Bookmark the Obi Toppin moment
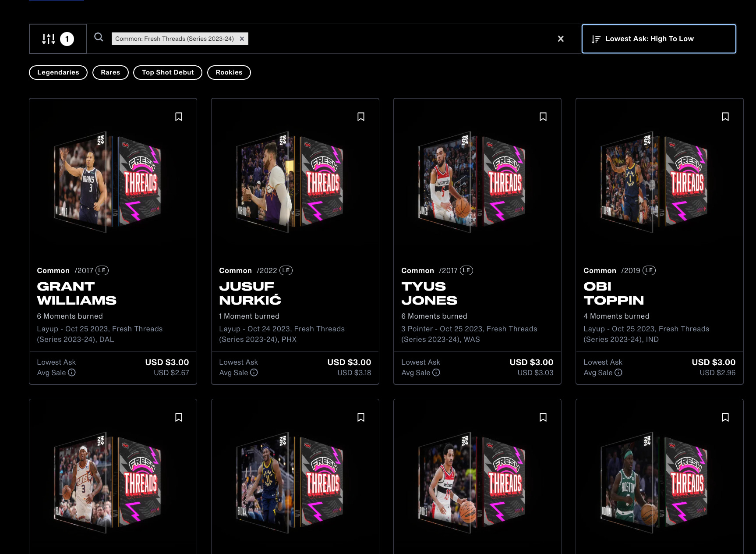The width and height of the screenshot is (756, 554). click(x=725, y=117)
